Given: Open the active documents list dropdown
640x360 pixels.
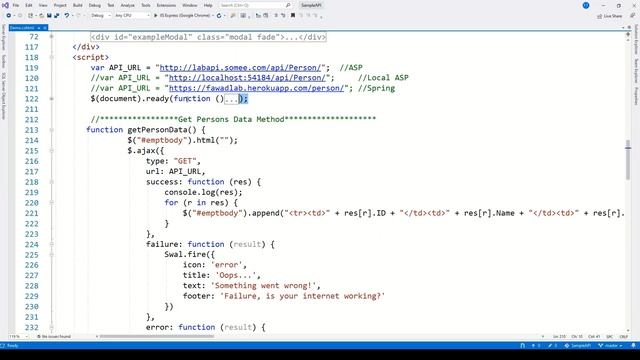Looking at the screenshot, I should point(624,28).
